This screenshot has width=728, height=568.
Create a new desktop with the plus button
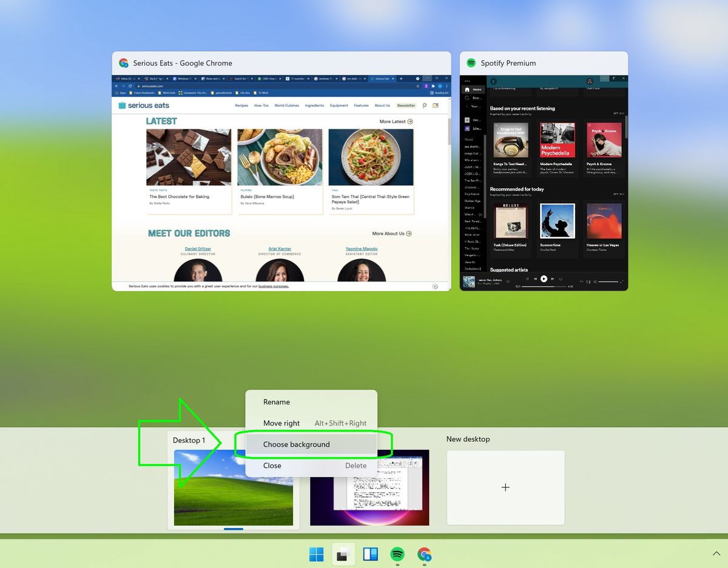[505, 487]
